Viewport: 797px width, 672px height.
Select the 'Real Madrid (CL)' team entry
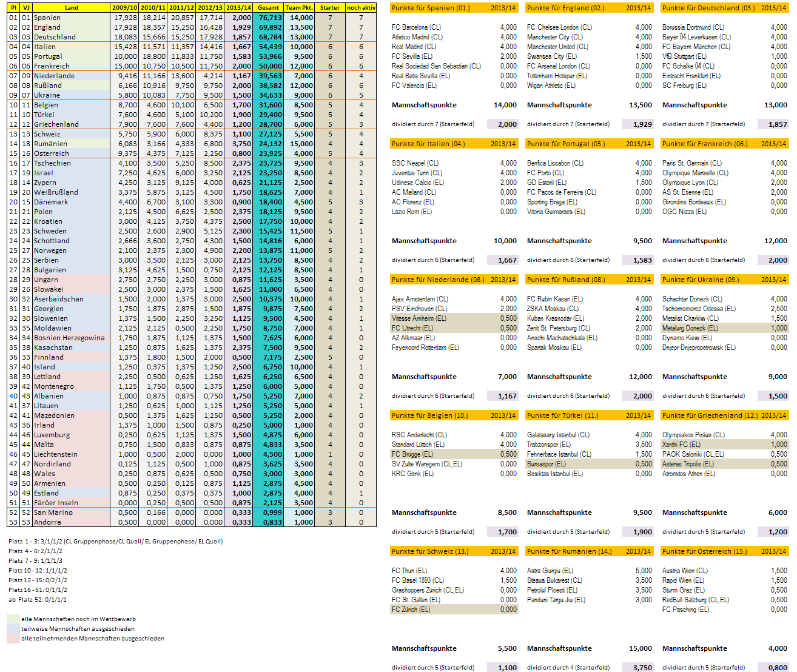coord(414,47)
